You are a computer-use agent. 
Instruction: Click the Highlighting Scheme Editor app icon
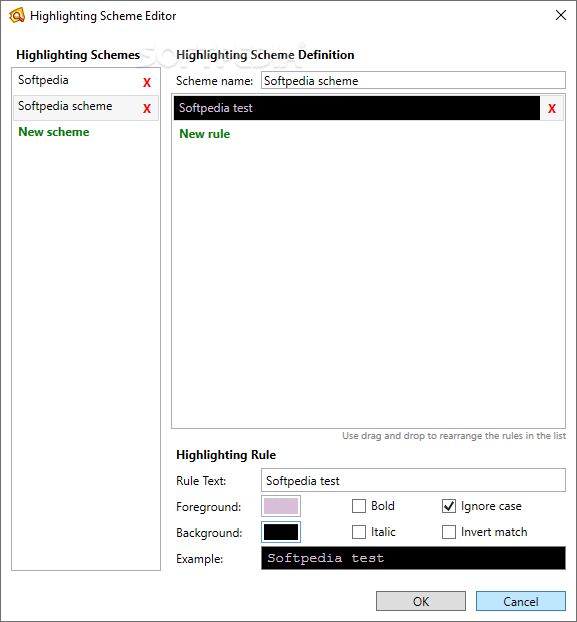17,15
